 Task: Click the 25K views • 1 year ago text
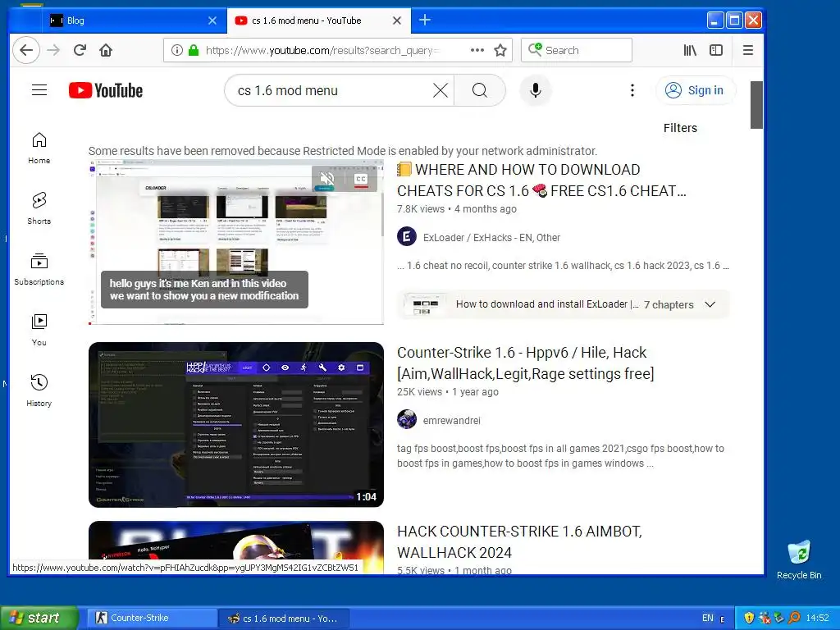click(447, 391)
